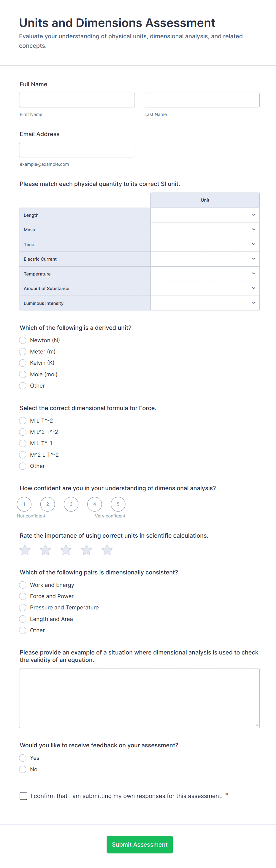Image resolution: width=276 pixels, height=868 pixels.
Task: Click the fourth rating star
Action: tap(87, 550)
